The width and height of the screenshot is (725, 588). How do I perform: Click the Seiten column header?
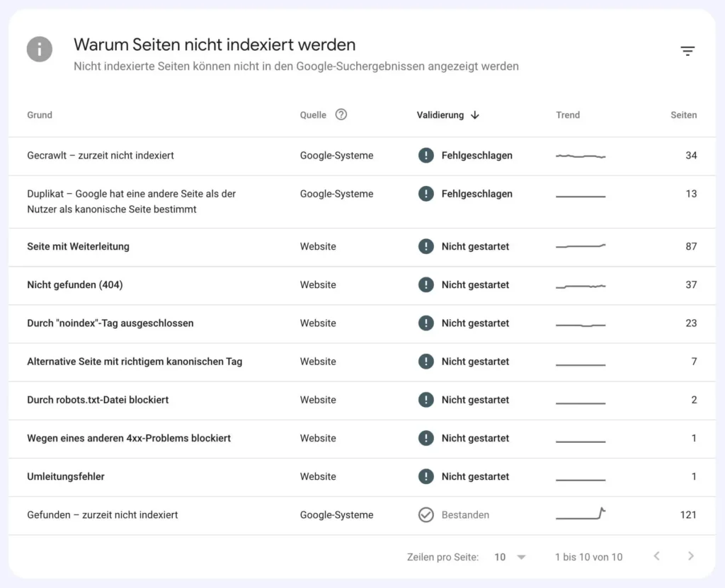click(683, 115)
